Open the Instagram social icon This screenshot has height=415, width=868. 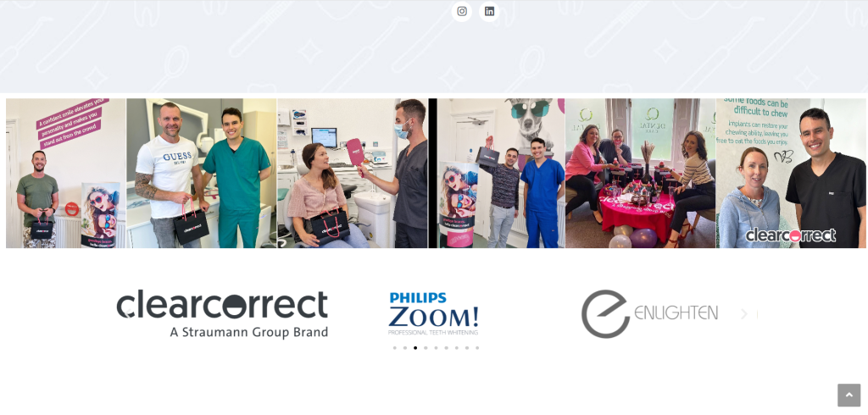click(x=462, y=12)
